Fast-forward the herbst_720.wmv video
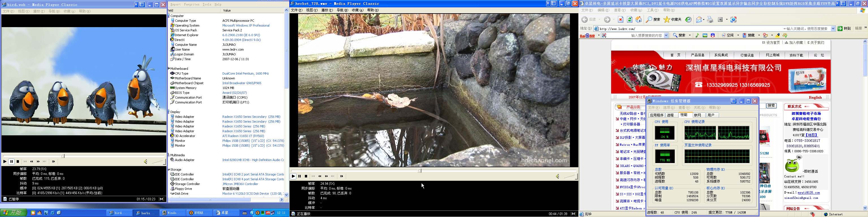868x217 pixels. (x=326, y=176)
